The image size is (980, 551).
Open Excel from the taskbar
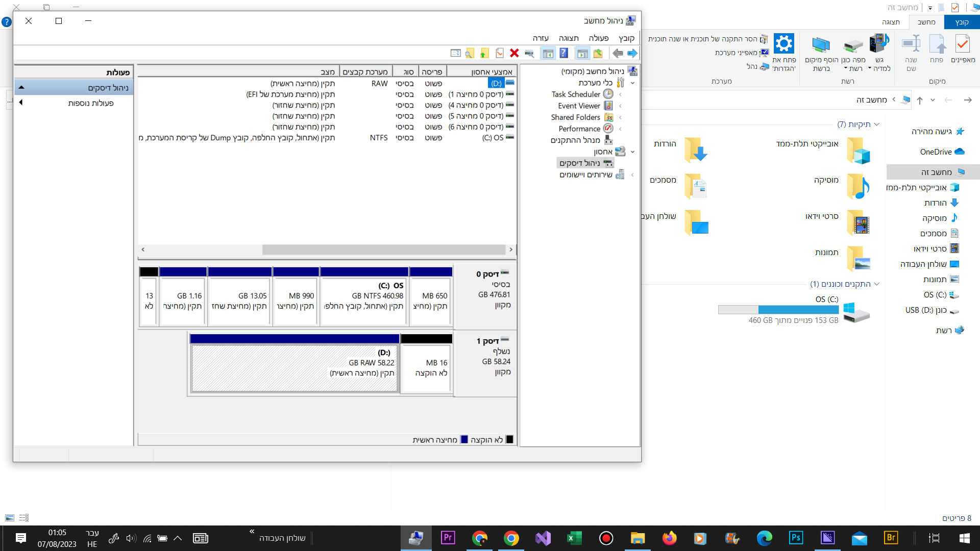[574, 538]
